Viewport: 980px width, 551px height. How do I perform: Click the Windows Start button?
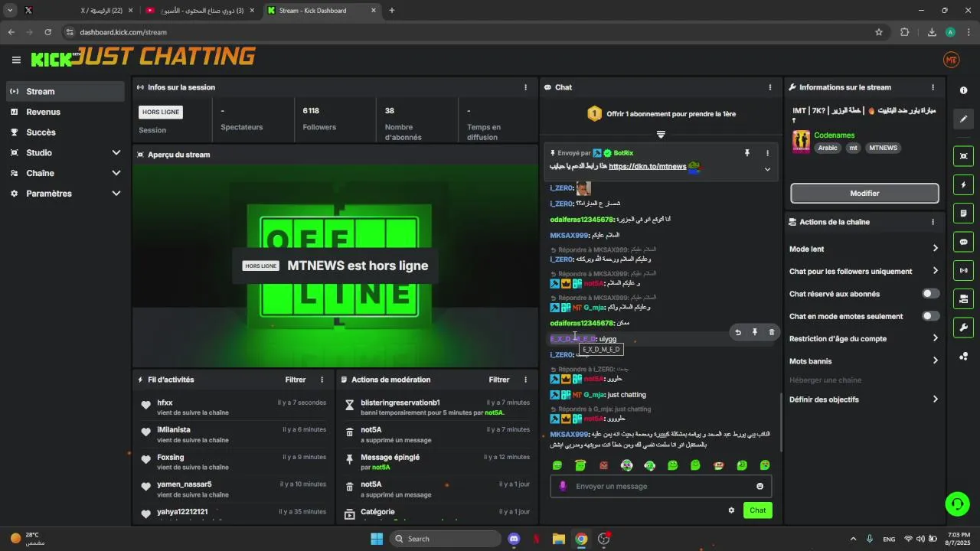click(x=377, y=539)
